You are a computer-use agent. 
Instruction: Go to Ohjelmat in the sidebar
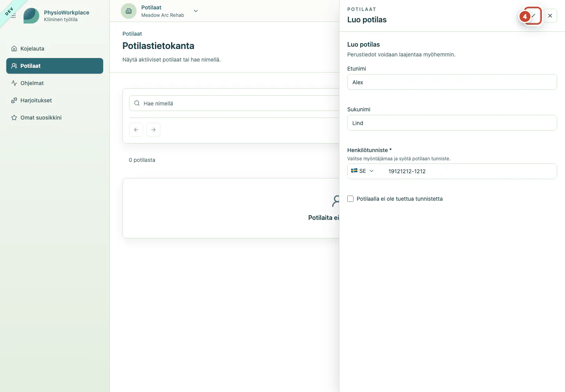click(x=55, y=83)
